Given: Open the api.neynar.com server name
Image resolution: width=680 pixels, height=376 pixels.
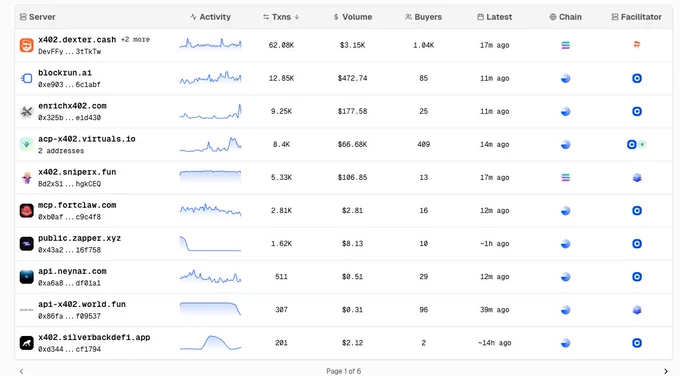Looking at the screenshot, I should [72, 271].
